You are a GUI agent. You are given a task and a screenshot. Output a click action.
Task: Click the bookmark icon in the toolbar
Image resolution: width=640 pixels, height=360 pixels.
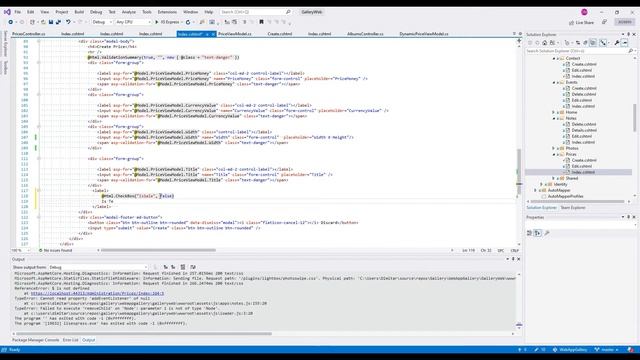(x=261, y=22)
